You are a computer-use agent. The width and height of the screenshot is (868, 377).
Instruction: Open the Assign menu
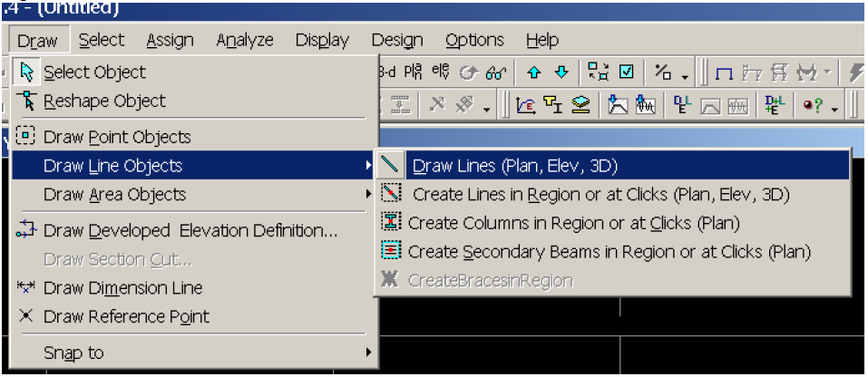170,41
